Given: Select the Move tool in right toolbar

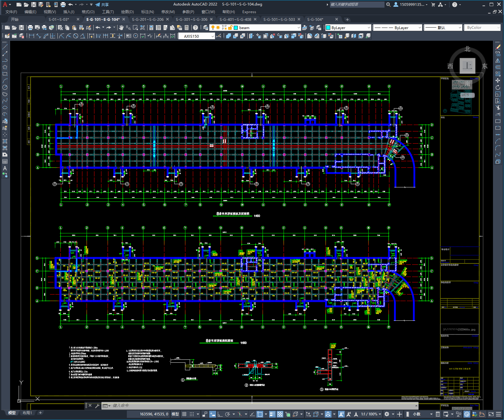Looking at the screenshot, I should pyautogui.click(x=498, y=81).
